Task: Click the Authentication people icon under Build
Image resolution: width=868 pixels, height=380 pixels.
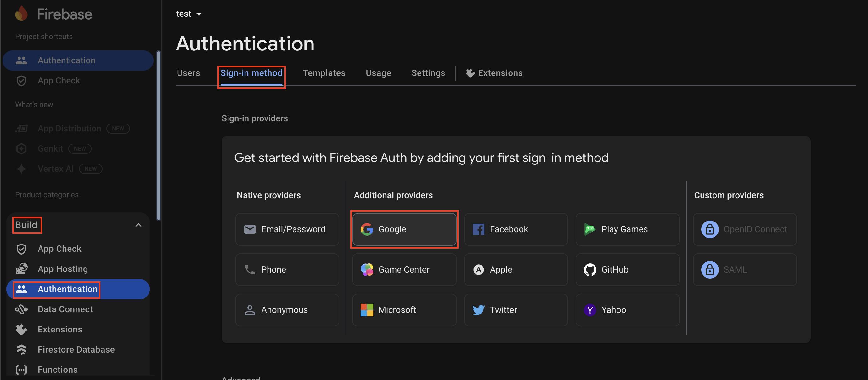Action: pos(21,289)
